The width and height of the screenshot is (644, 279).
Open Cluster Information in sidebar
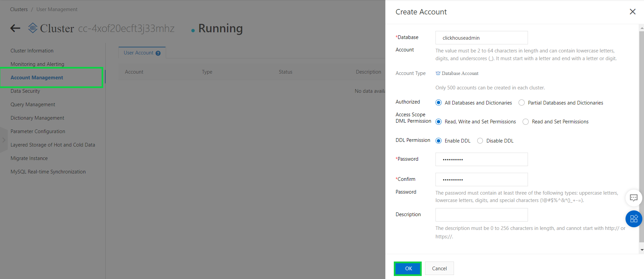tap(32, 51)
